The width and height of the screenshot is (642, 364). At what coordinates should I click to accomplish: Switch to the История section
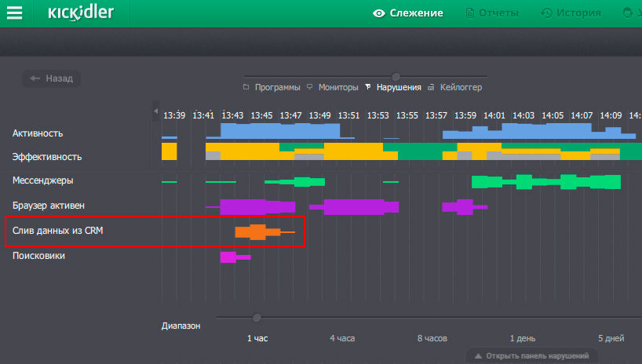(578, 13)
